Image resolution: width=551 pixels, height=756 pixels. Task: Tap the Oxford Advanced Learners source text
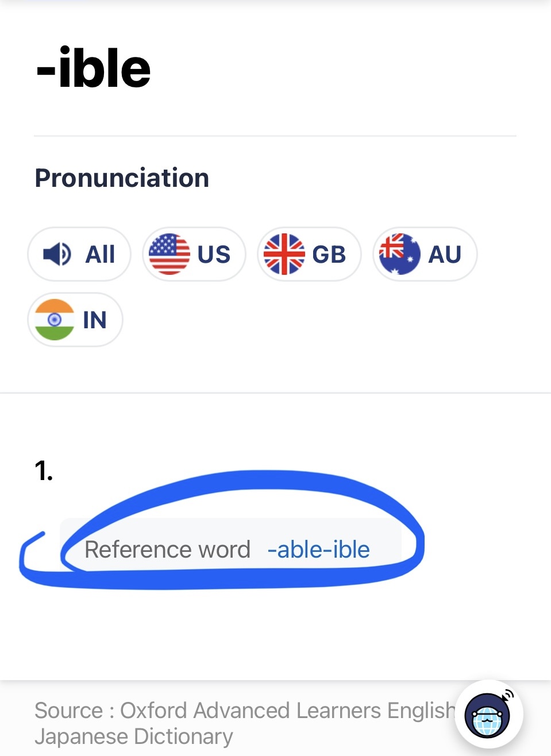tap(244, 723)
